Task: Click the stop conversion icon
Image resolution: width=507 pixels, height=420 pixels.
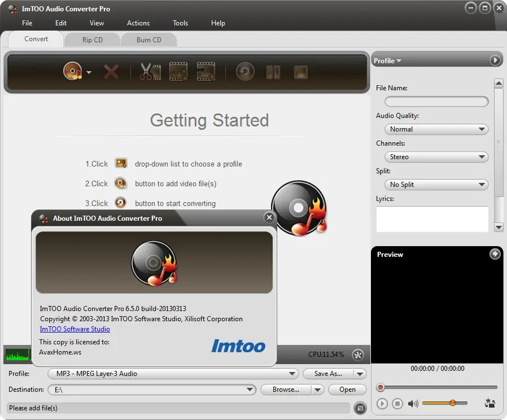Action: click(x=300, y=72)
